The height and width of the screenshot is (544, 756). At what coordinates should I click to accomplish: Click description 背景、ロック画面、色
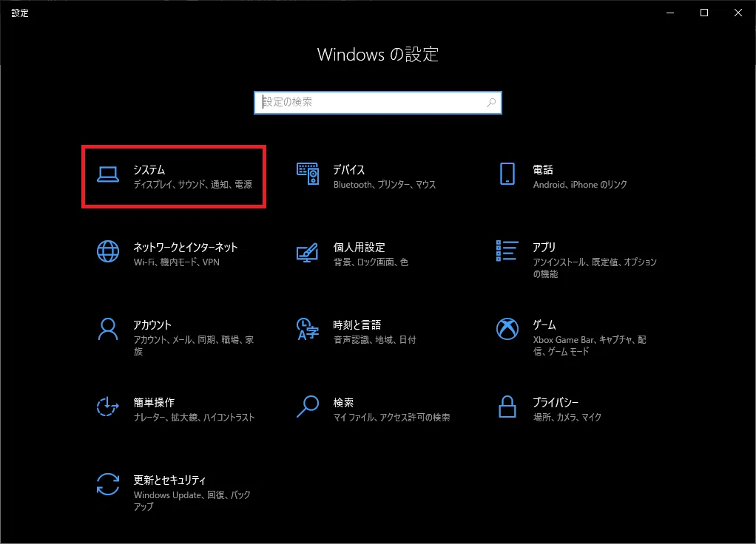pyautogui.click(x=371, y=262)
